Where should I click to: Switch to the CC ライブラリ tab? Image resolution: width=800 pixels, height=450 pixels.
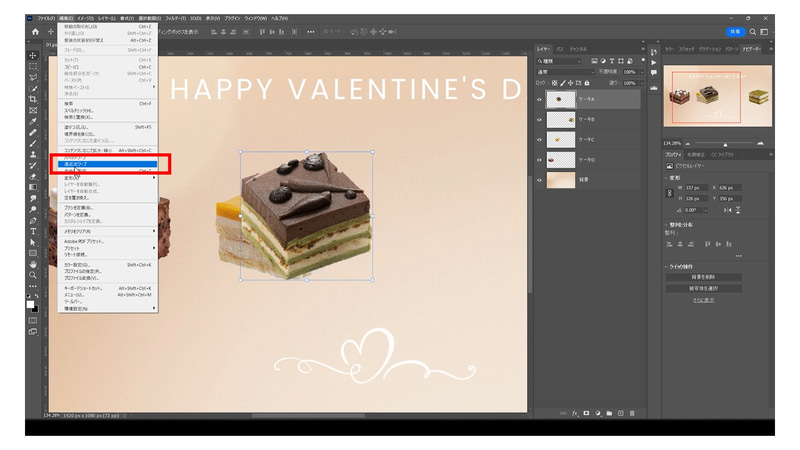pos(722,155)
